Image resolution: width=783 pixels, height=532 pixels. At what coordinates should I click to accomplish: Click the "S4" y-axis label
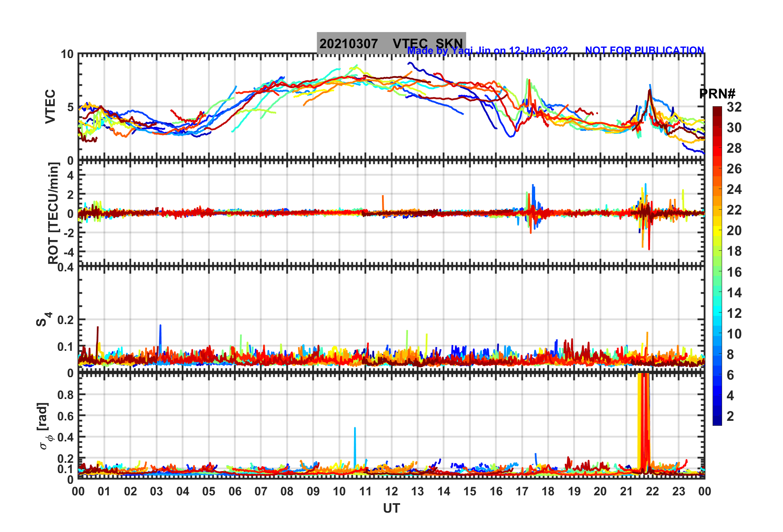(44, 319)
